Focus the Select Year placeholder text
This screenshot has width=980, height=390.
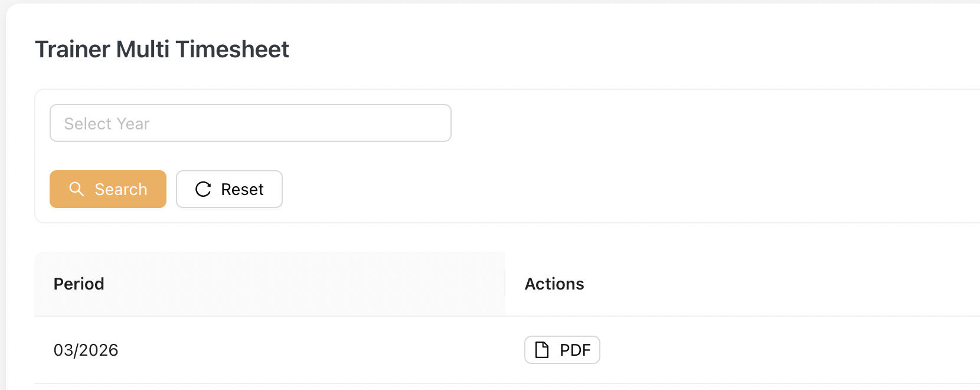(x=107, y=123)
